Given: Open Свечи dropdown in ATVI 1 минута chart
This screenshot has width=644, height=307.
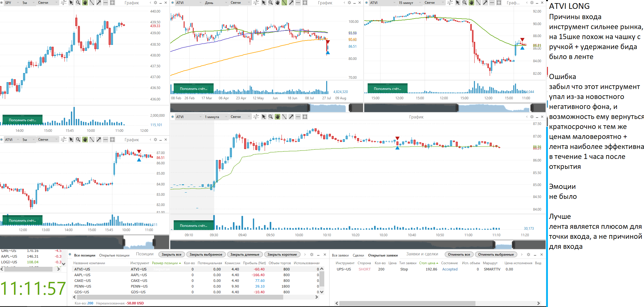Looking at the screenshot, I should click(240, 117).
